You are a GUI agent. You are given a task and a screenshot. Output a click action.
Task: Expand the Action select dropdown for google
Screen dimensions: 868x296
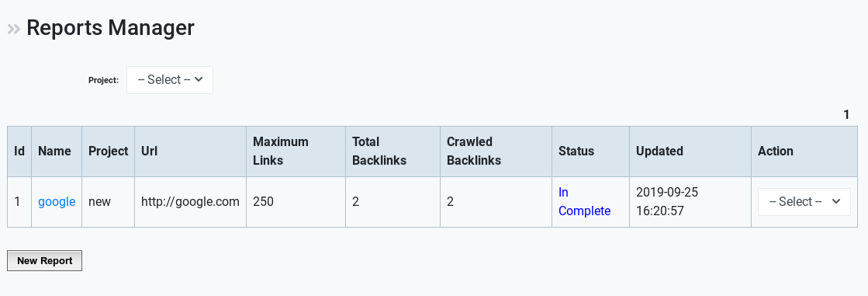click(804, 202)
